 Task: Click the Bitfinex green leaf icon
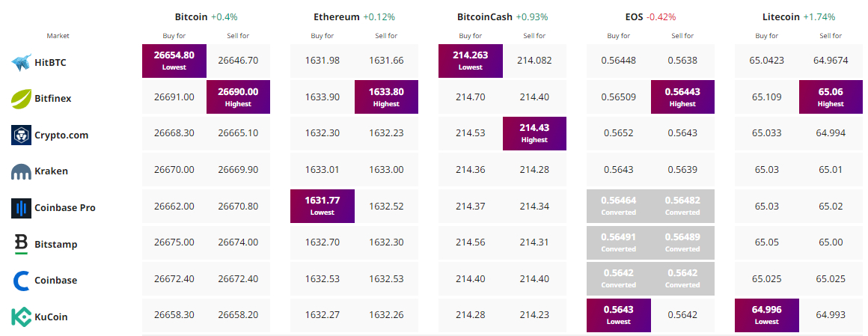pos(20,98)
